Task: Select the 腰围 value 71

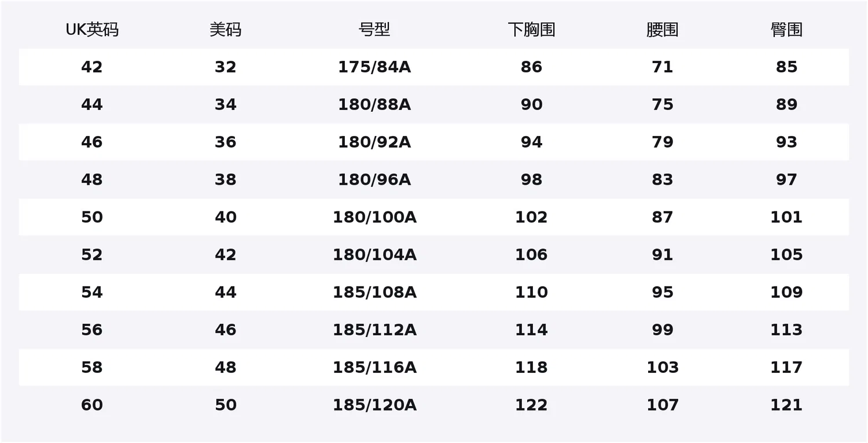Action: [x=663, y=67]
